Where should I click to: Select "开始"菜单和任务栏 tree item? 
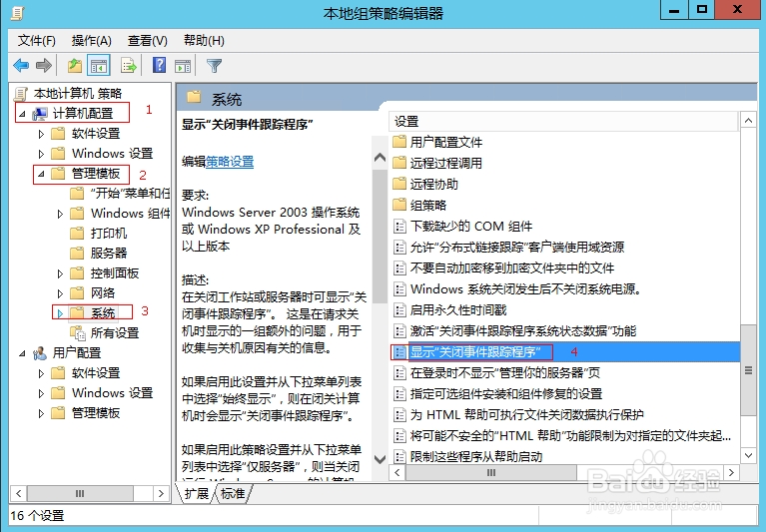[130, 194]
